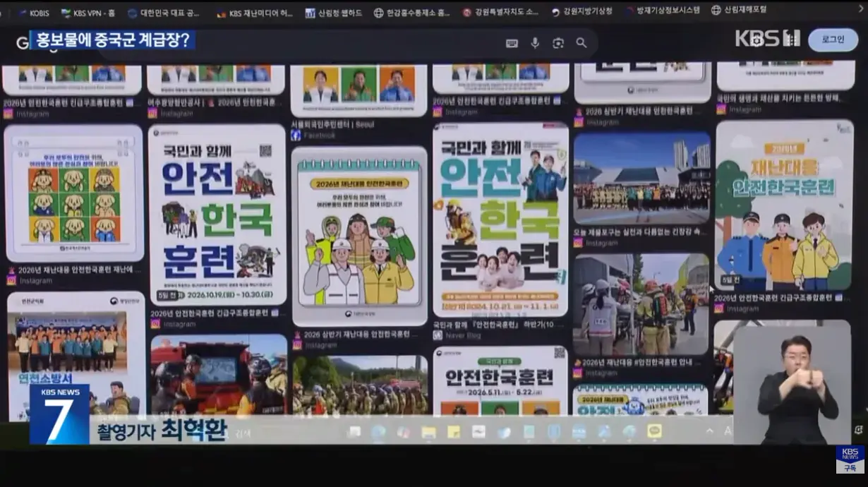Open the 산림재해포털 bookmark

[x=739, y=11]
